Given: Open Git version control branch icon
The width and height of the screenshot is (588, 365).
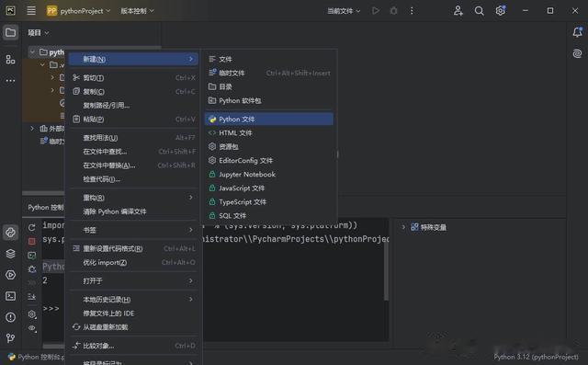Looking at the screenshot, I should [x=10, y=338].
